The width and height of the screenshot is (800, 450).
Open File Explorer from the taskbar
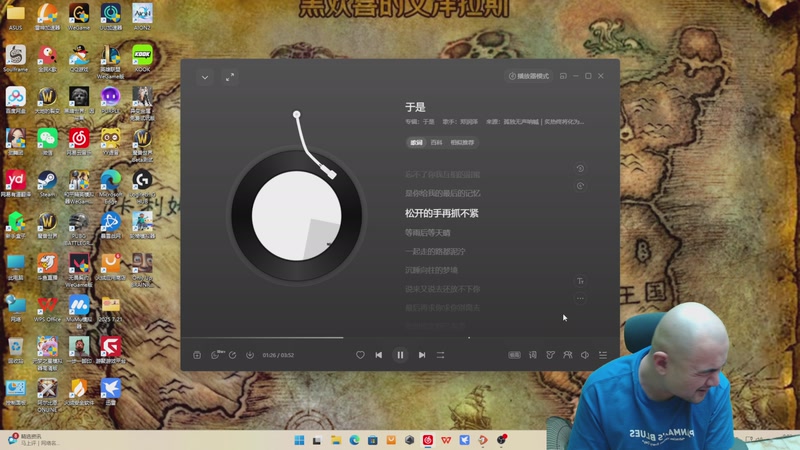click(336, 440)
